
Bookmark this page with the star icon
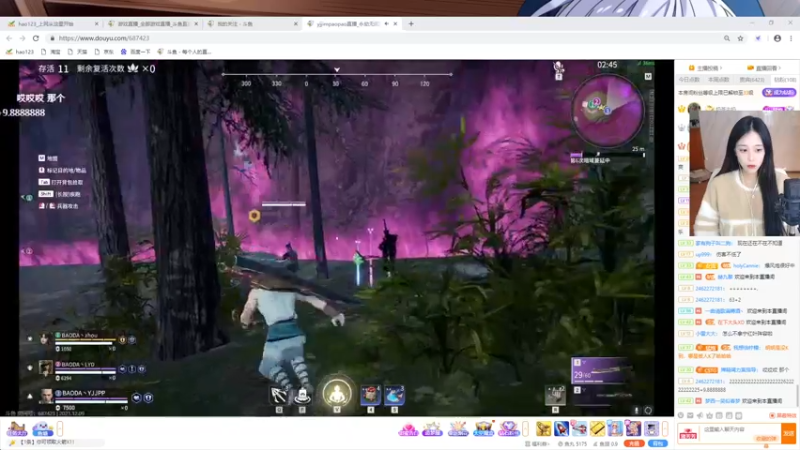coord(740,38)
